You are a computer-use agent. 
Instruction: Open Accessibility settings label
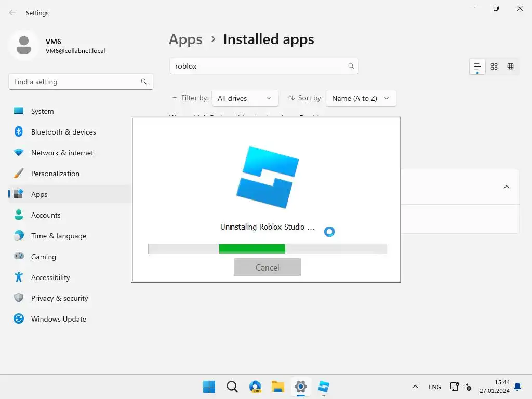[50, 277]
